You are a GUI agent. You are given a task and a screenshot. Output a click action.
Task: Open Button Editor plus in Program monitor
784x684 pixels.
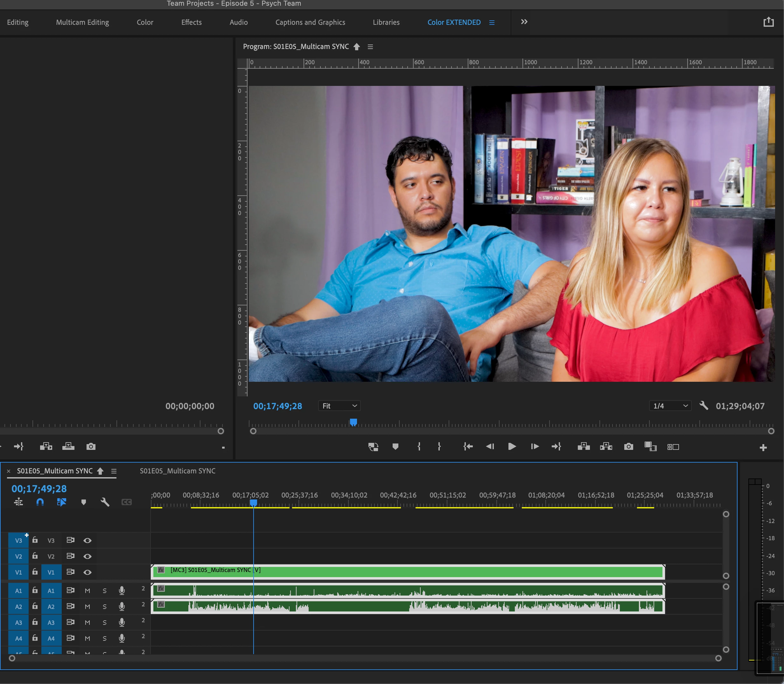763,448
